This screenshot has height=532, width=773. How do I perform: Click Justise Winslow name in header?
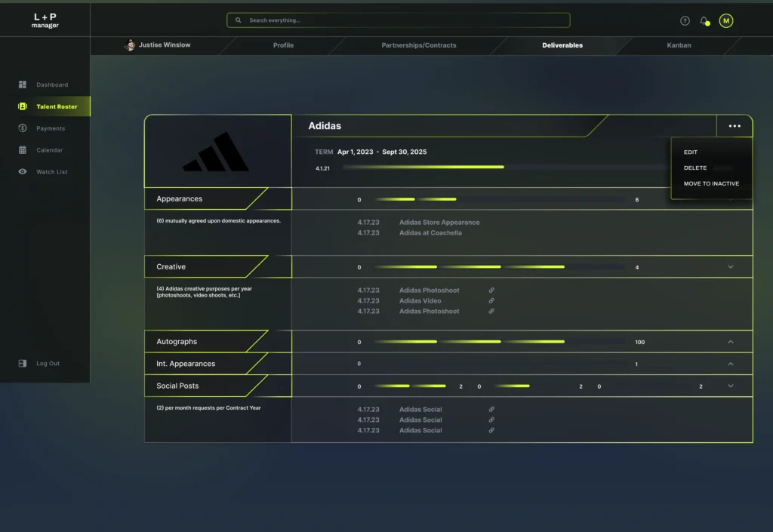(164, 45)
